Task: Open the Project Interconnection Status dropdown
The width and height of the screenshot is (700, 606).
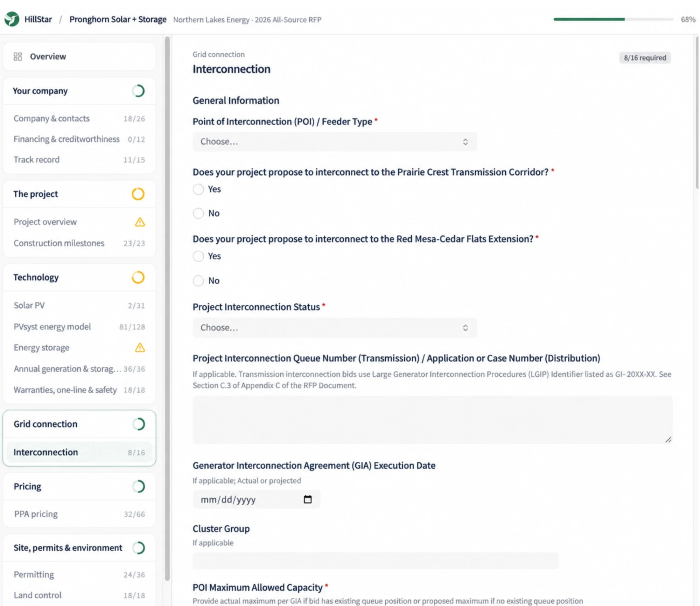Action: [335, 327]
